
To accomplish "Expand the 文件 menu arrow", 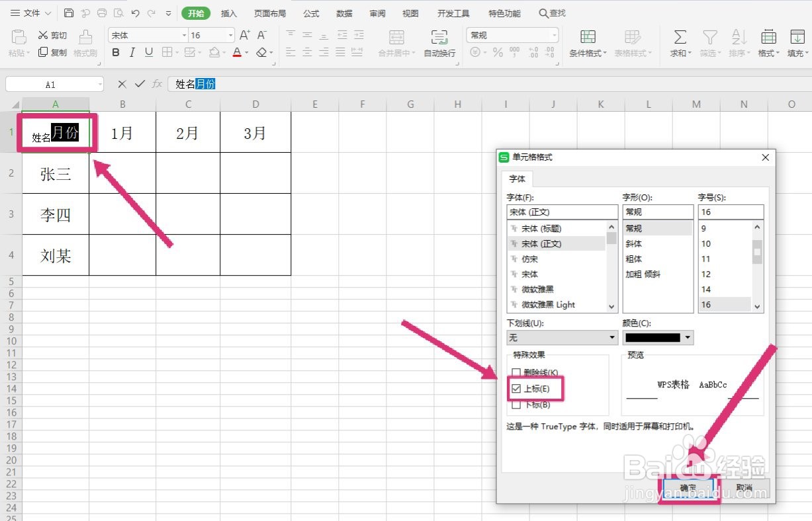I will (x=48, y=13).
